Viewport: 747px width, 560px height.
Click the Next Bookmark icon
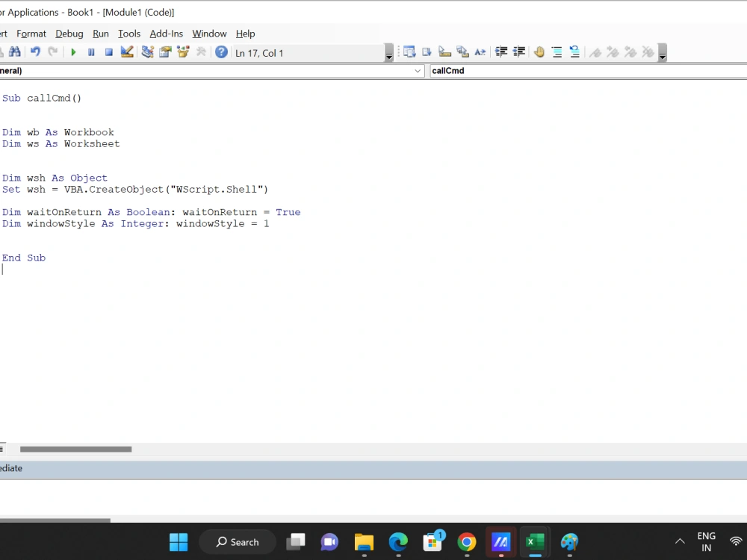613,52
